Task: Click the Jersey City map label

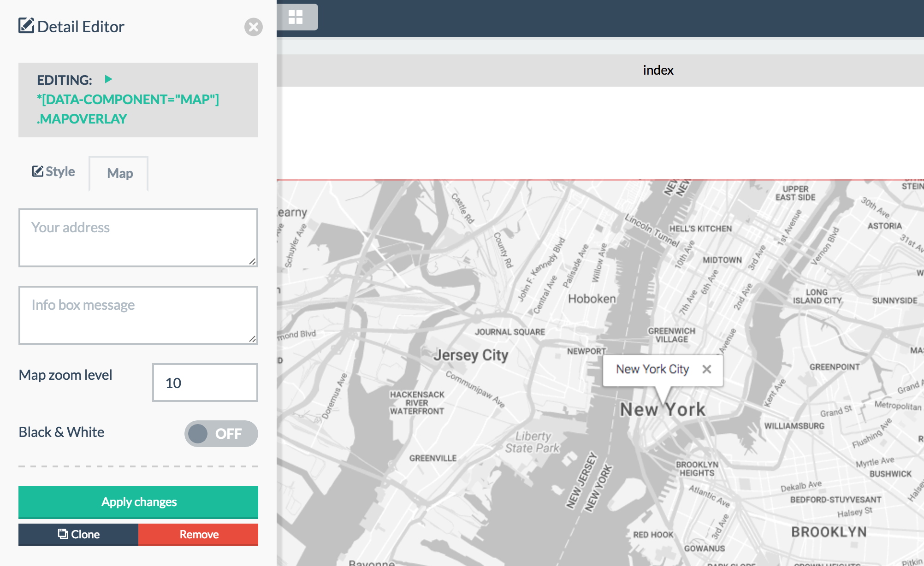Action: point(471,355)
